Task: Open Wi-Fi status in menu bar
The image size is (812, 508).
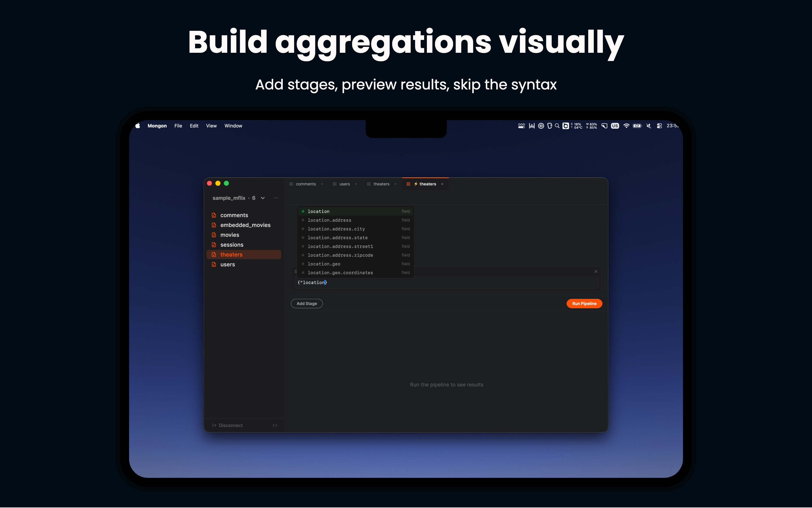Action: 626,126
